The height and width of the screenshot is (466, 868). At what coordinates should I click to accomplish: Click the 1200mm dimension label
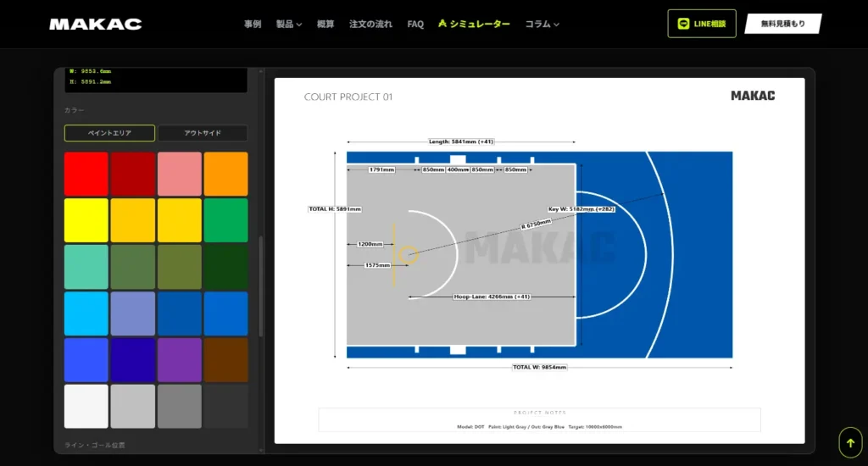370,244
